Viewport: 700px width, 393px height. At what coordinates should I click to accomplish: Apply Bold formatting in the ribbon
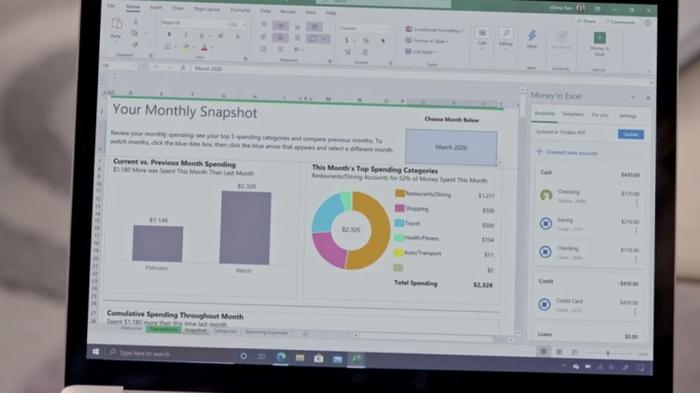coord(169,34)
